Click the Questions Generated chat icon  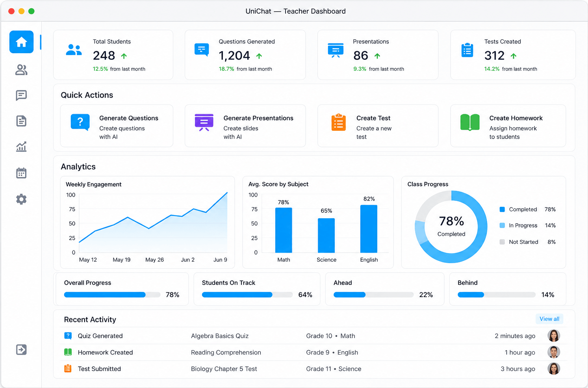pyautogui.click(x=202, y=50)
